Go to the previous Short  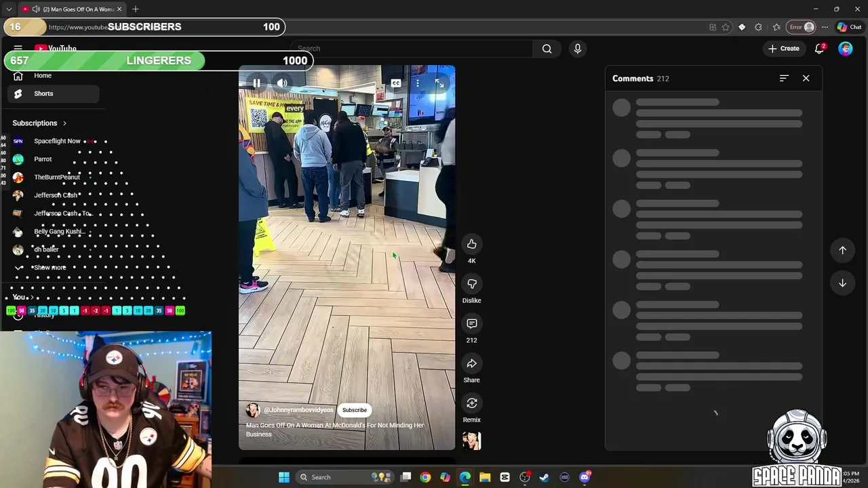842,250
